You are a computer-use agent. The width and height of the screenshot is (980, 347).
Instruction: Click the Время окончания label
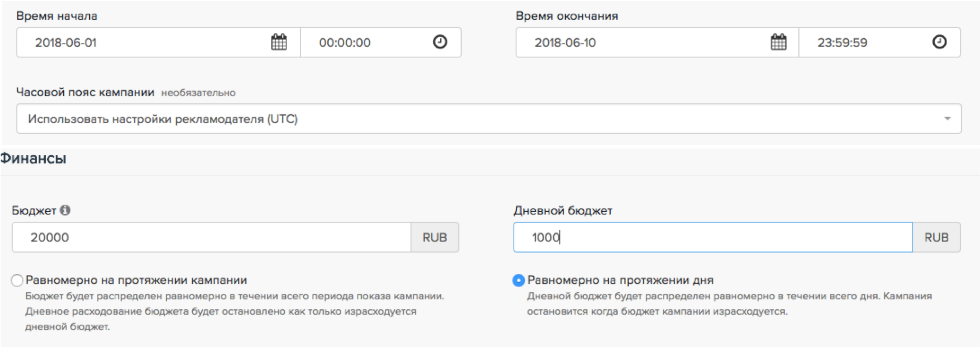point(567,16)
